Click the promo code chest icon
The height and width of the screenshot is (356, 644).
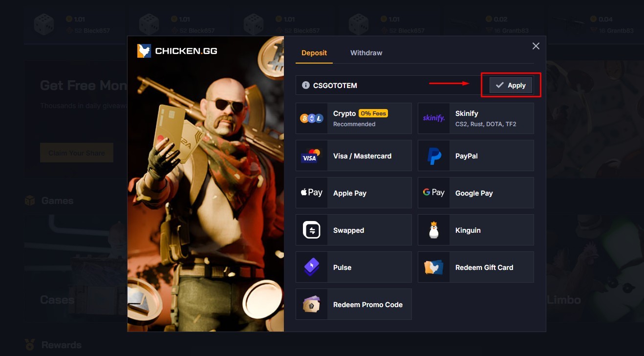tap(312, 304)
